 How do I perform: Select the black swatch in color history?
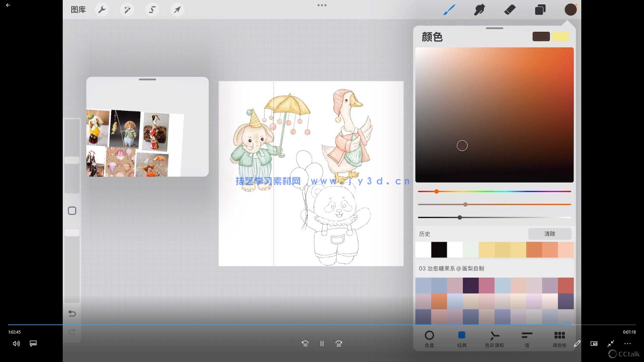pyautogui.click(x=439, y=249)
